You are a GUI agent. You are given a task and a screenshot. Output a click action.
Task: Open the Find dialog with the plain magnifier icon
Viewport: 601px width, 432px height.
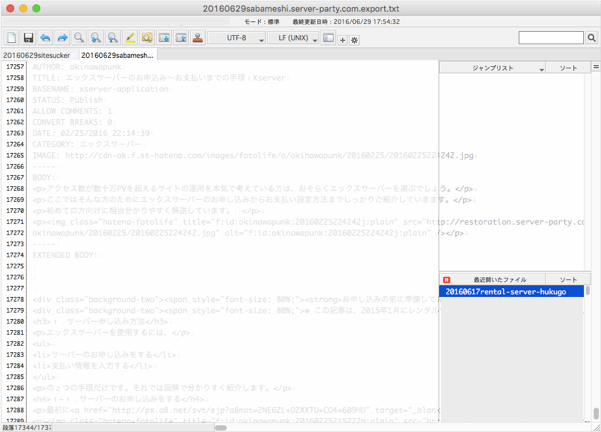coord(79,38)
